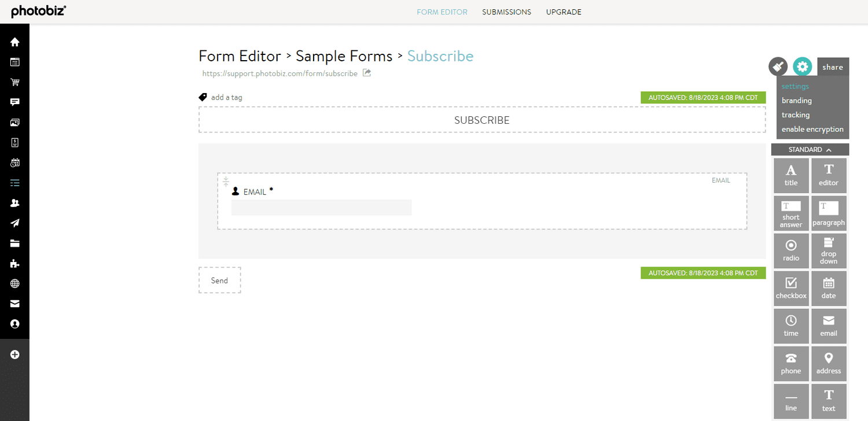Select enable encryption option
This screenshot has width=868, height=421.
pyautogui.click(x=812, y=130)
